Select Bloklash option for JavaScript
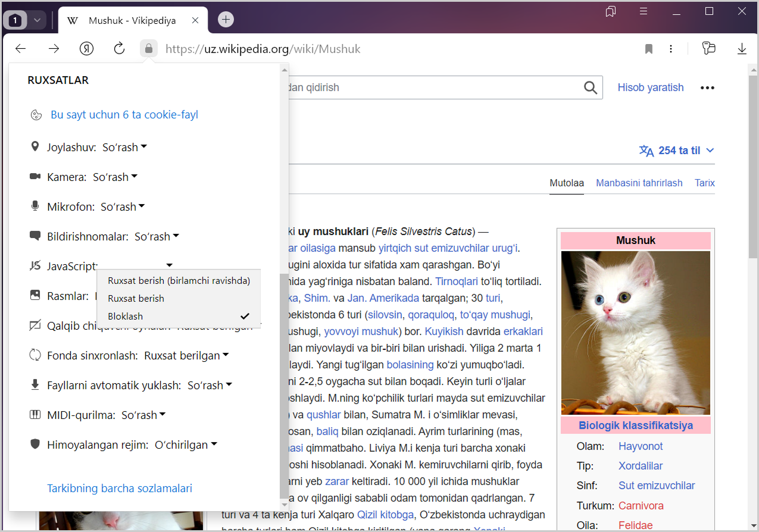The height and width of the screenshot is (532, 759). click(x=126, y=316)
